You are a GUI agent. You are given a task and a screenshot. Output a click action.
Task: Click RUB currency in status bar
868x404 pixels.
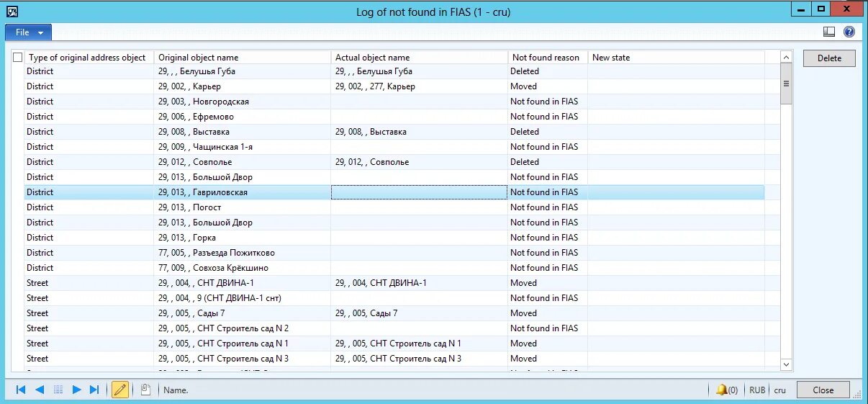tap(757, 390)
